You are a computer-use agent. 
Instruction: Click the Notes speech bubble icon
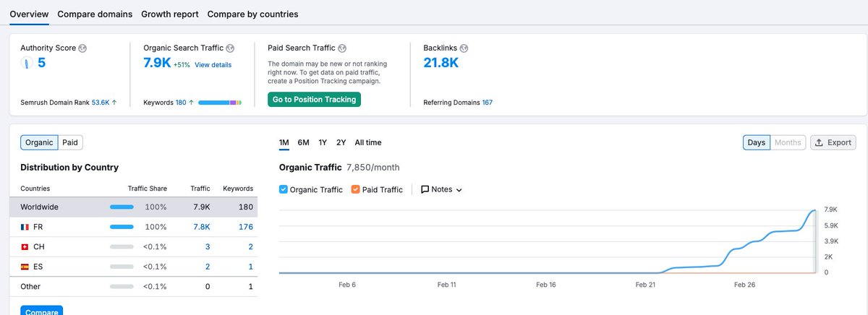(425, 189)
